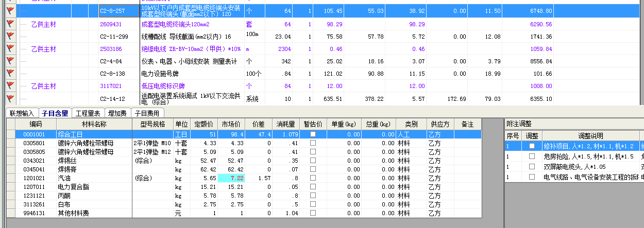Switch to the 子目含量 tab
This screenshot has height=228, width=644.
click(55, 113)
